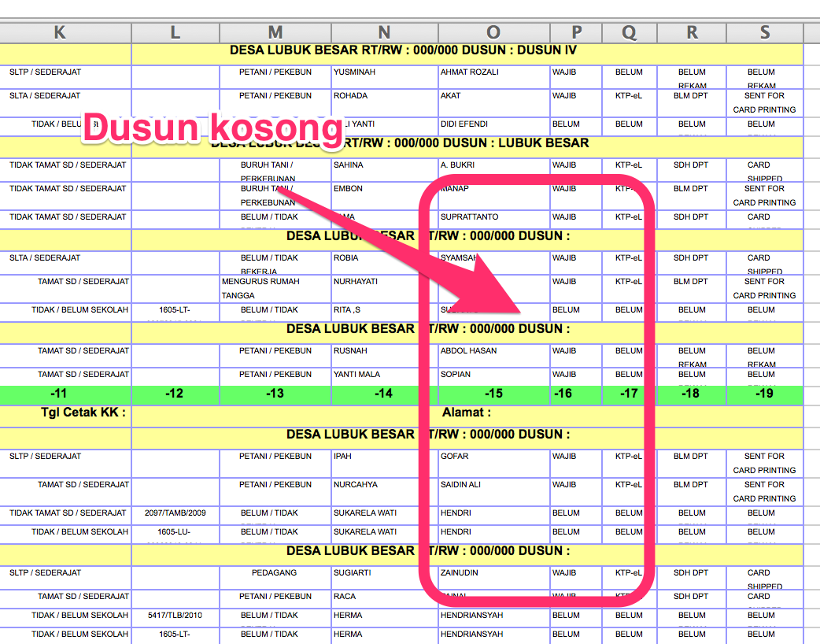Select the cell 'NURHAYATI'
Screen dimensions: 820x644
[384, 289]
